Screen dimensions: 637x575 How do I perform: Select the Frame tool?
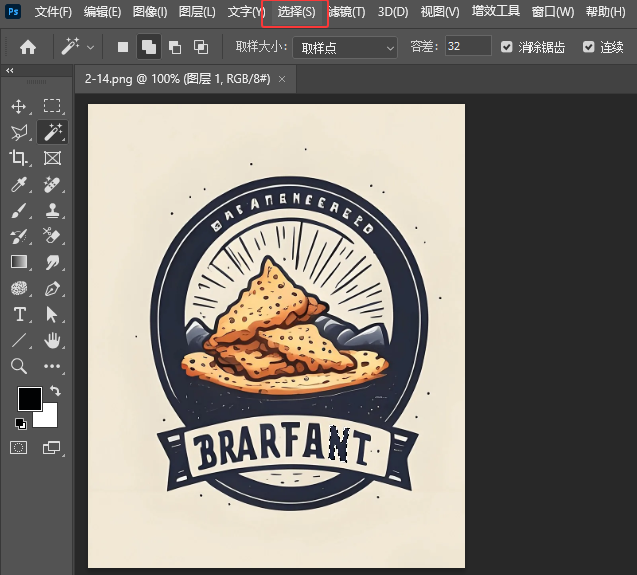52,158
